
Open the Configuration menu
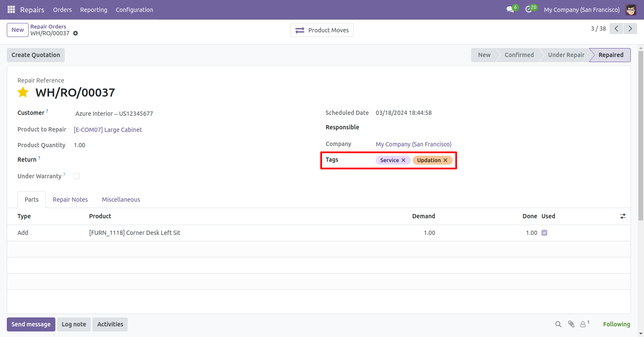tap(134, 9)
